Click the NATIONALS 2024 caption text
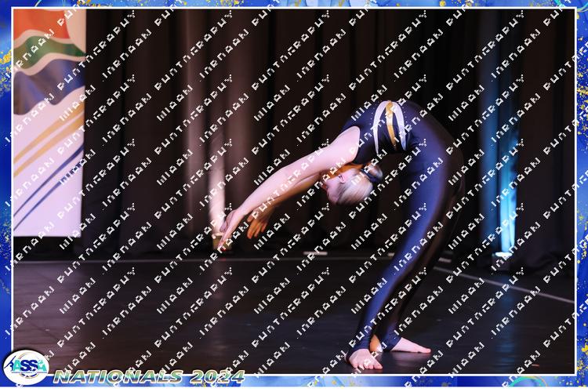The width and height of the screenshot is (588, 392). [x=149, y=376]
